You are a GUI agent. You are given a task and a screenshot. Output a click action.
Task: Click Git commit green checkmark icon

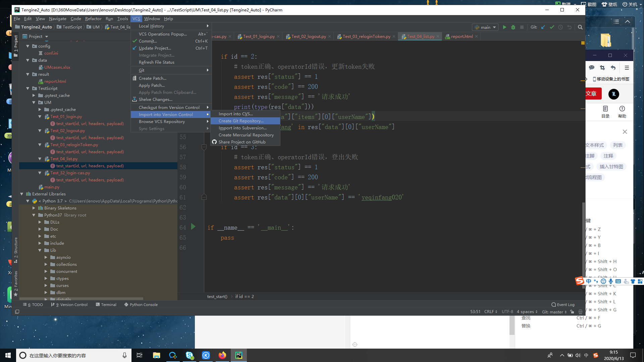click(x=552, y=27)
